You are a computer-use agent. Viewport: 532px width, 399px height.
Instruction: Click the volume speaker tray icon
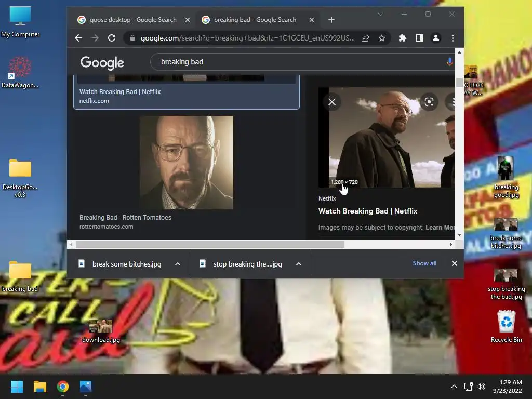tap(481, 387)
